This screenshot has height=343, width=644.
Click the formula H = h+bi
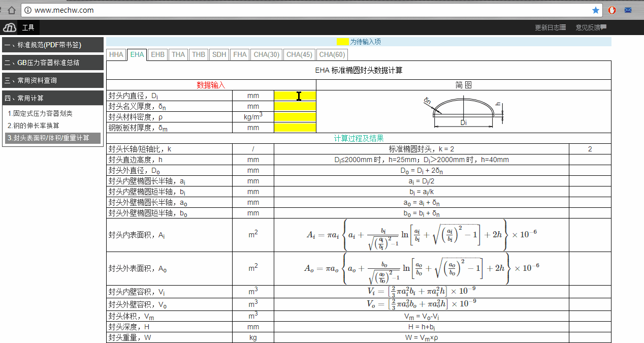click(421, 327)
